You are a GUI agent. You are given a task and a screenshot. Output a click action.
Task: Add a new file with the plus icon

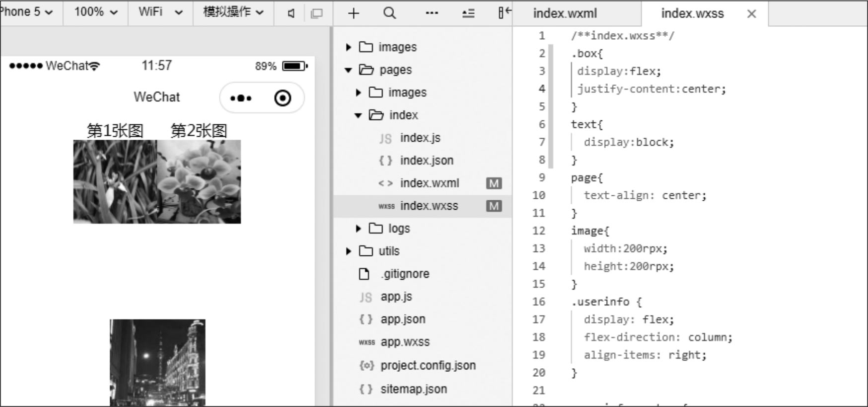point(354,13)
